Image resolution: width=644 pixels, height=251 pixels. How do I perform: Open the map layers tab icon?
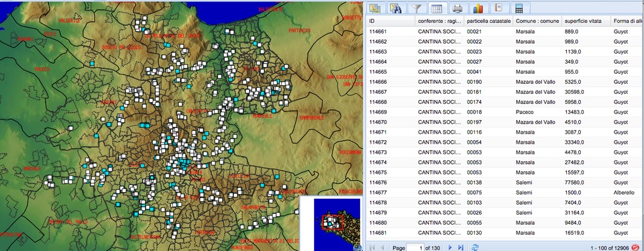(374, 8)
